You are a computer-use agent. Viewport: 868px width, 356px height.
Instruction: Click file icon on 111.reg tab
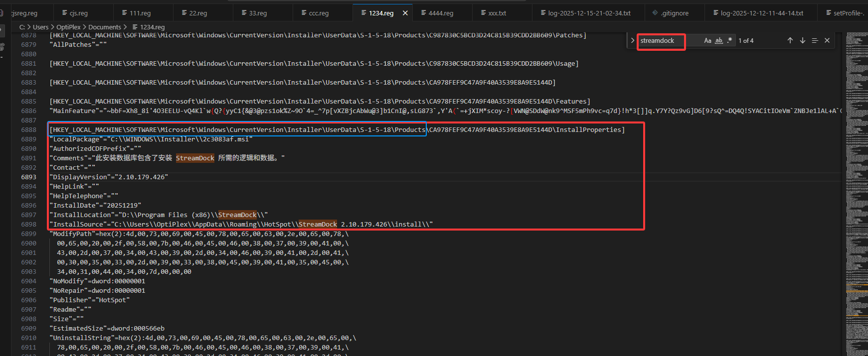coord(125,13)
